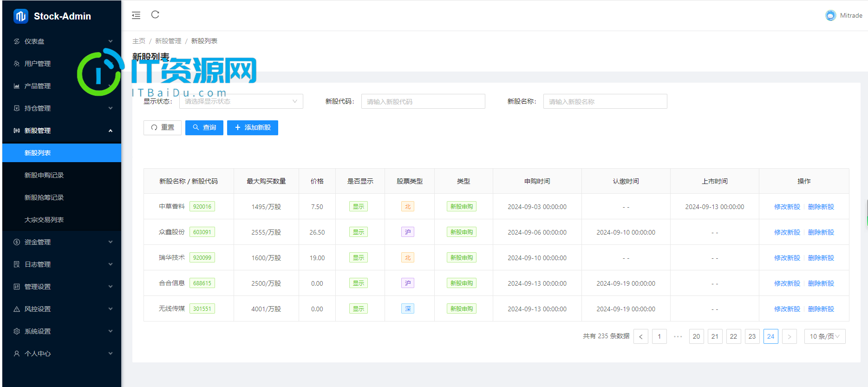The height and width of the screenshot is (387, 868).
Task: Go to pagination page 1
Action: (659, 336)
